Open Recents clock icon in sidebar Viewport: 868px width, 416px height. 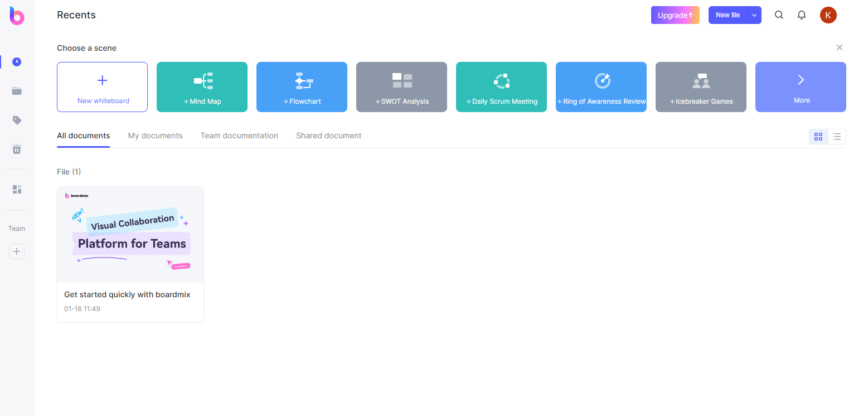[x=17, y=62]
